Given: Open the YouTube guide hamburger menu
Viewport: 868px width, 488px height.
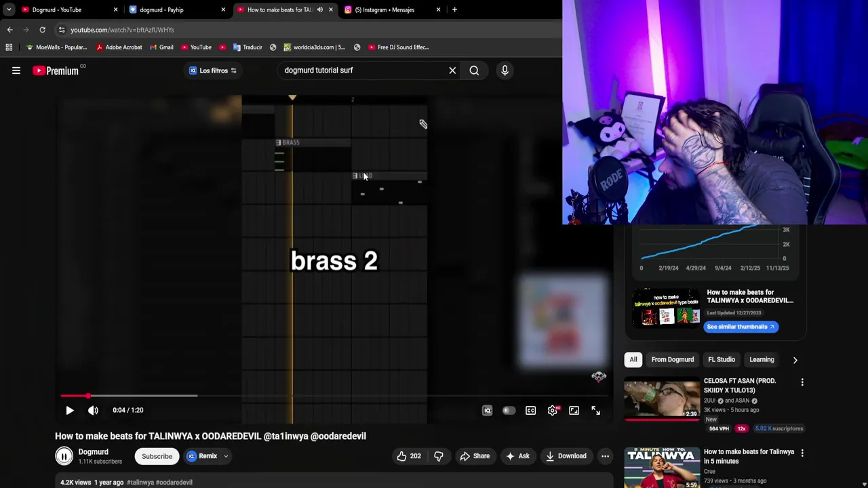Looking at the screenshot, I should tap(16, 70).
